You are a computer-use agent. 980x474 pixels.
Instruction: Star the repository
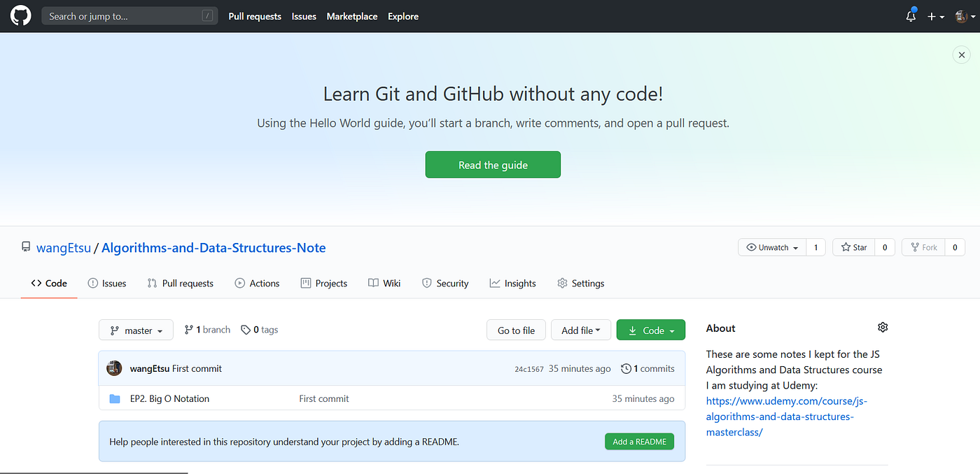(x=853, y=247)
